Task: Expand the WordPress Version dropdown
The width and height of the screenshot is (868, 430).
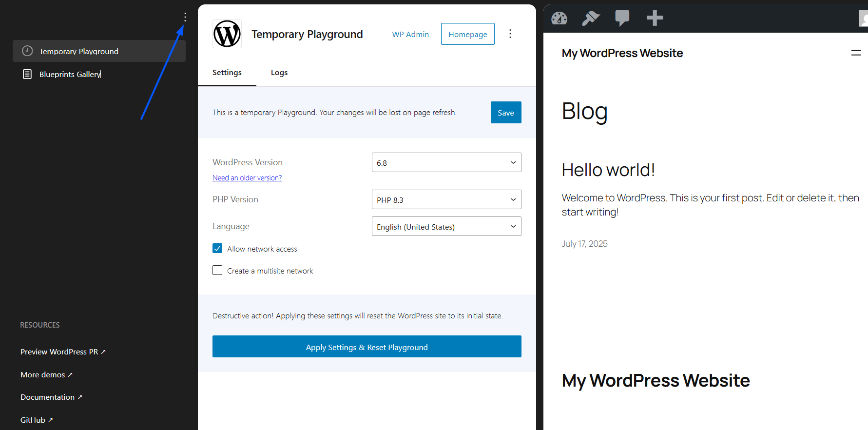Action: [446, 162]
